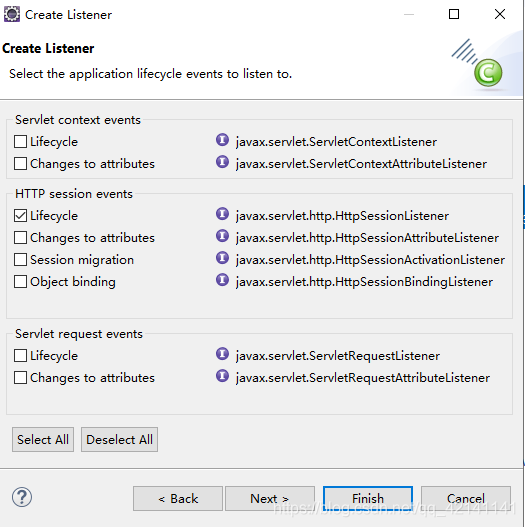The image size is (525, 527).
Task: Tick the Object binding checkbox
Action: (x=21, y=282)
